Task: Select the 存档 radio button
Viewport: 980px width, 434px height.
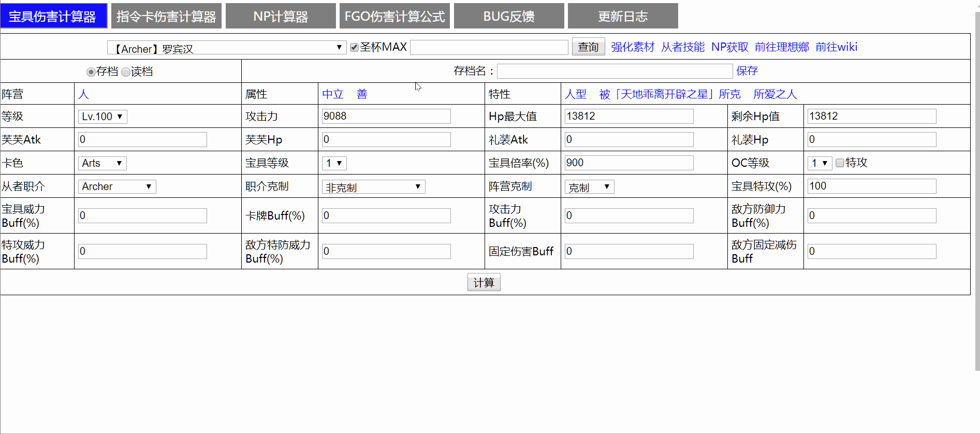Action: coord(91,72)
